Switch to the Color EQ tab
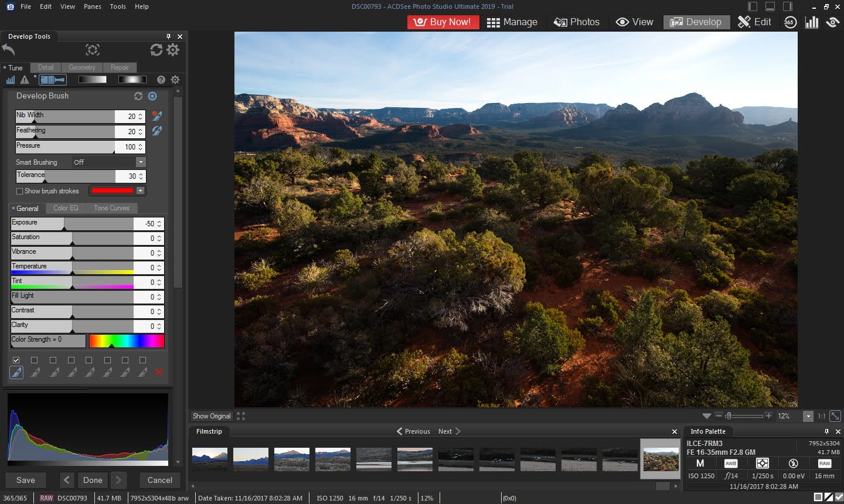The height and width of the screenshot is (504, 844). click(x=65, y=208)
